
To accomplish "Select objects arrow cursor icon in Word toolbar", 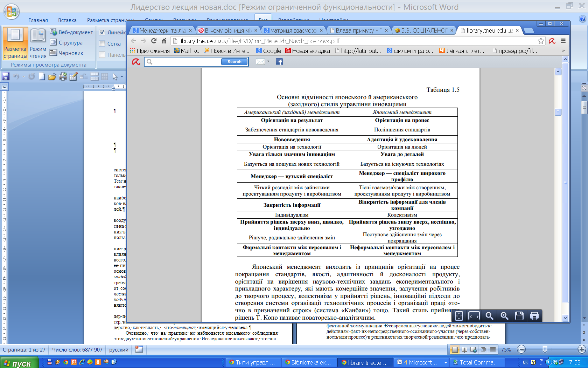I will coord(115,76).
